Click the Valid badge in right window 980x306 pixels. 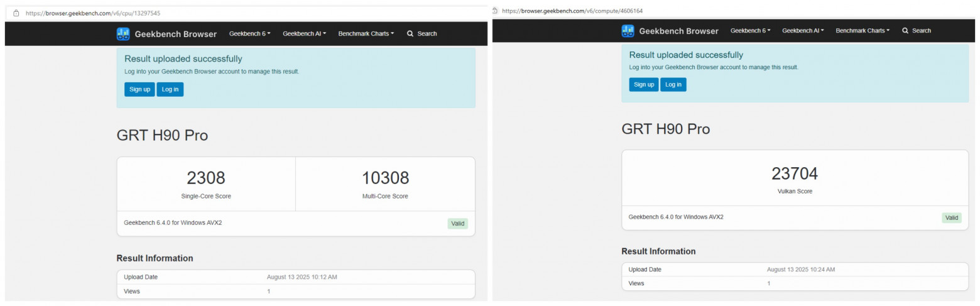point(952,217)
